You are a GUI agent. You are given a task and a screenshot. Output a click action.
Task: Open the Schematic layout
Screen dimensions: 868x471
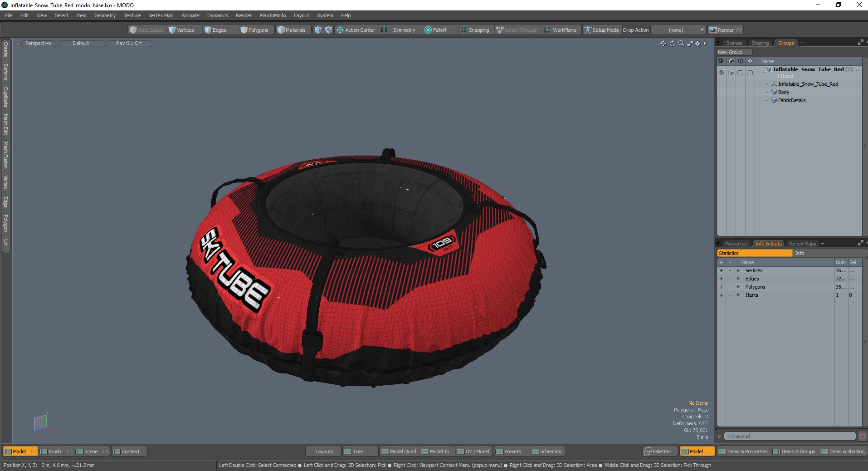547,451
